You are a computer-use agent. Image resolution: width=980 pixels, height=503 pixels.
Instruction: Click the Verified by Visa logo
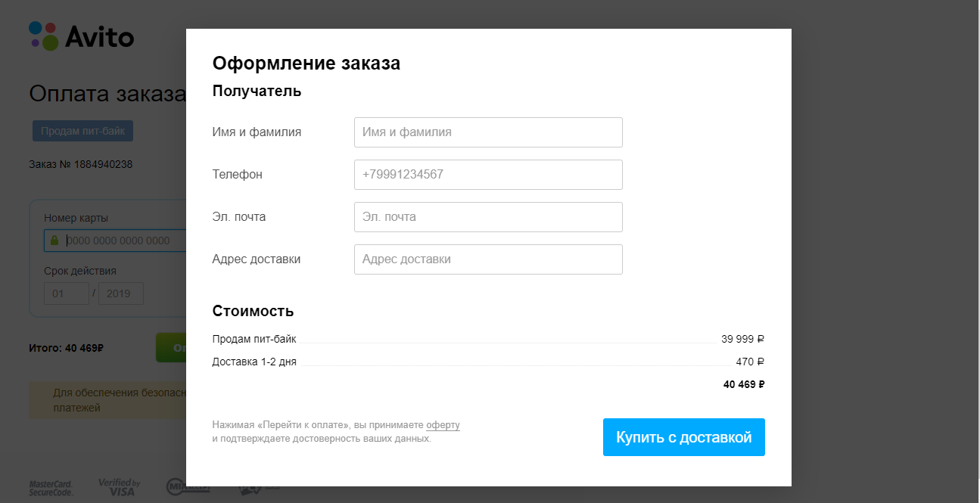[119, 488]
